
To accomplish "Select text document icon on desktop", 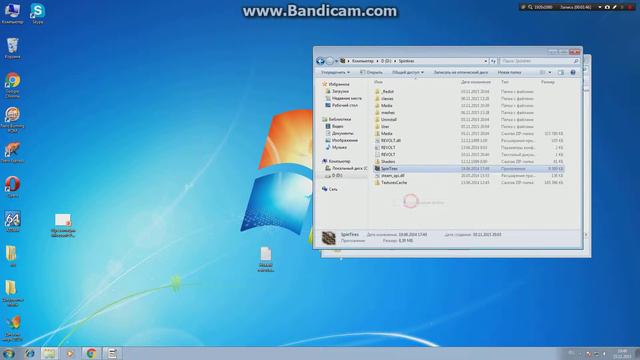I will (x=266, y=259).
